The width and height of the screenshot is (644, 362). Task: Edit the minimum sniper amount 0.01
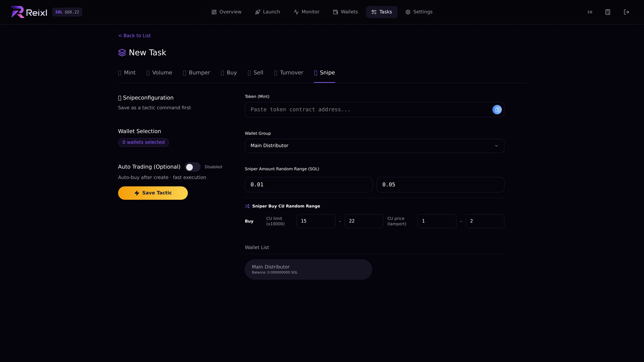tap(309, 185)
